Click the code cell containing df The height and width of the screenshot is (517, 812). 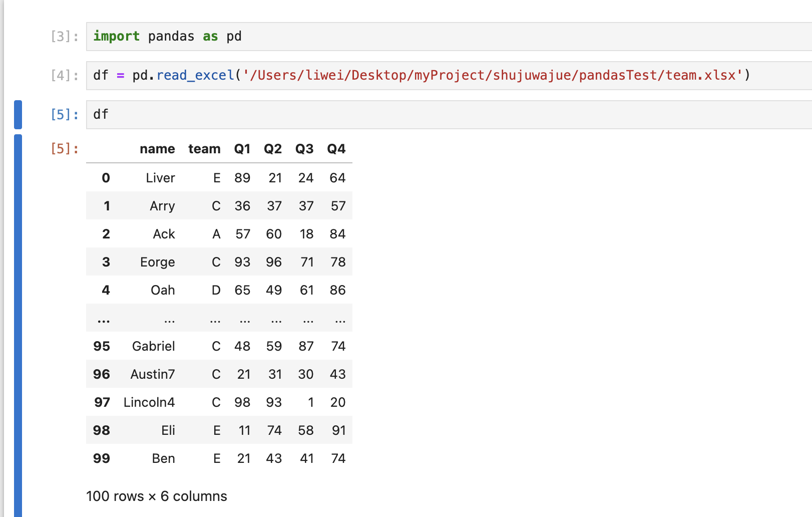449,115
